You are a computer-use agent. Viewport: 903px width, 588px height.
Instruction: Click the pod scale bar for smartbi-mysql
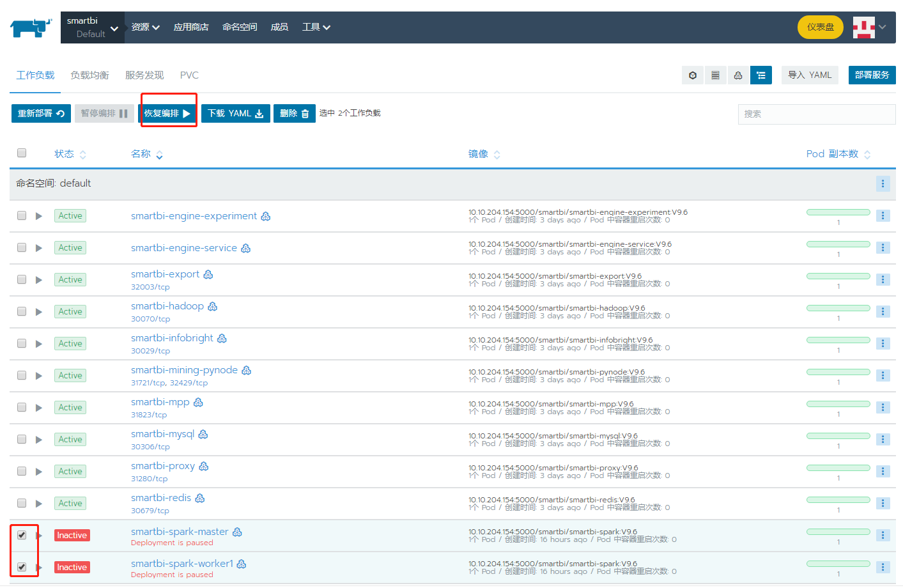(x=838, y=436)
